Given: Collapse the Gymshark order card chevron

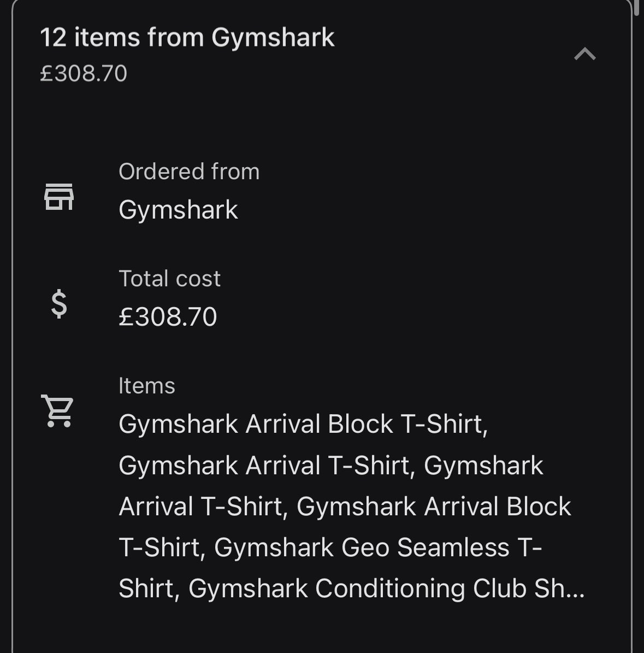Looking at the screenshot, I should (585, 54).
